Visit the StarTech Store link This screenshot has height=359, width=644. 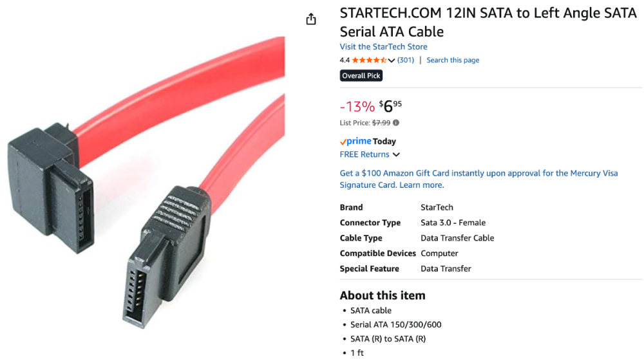point(383,47)
